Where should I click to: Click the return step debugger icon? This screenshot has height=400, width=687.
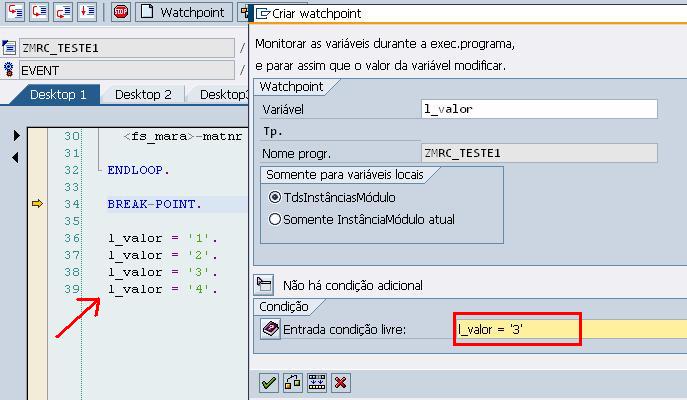63,12
